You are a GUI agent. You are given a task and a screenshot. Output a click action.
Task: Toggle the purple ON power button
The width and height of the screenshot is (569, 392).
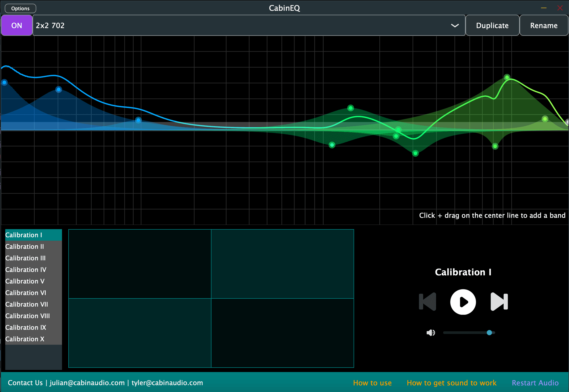tap(17, 25)
